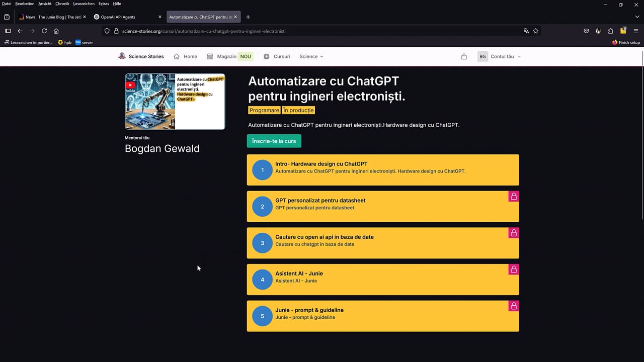
Task: Click Înscrie-te la curs button
Action: click(x=274, y=141)
